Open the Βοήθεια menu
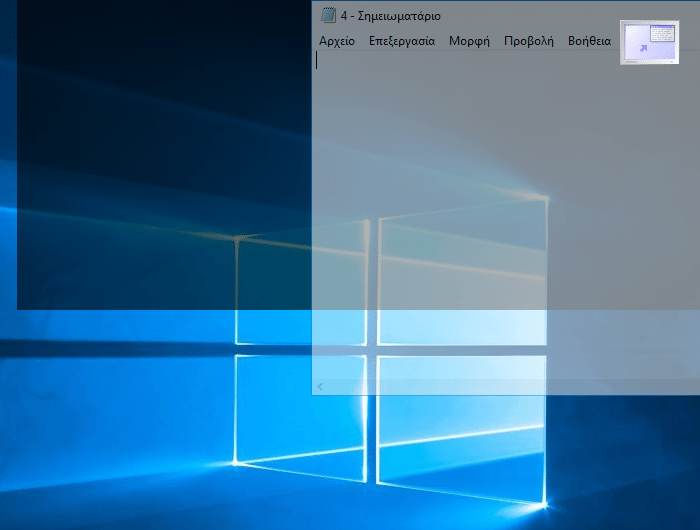700x530 pixels. pyautogui.click(x=589, y=41)
